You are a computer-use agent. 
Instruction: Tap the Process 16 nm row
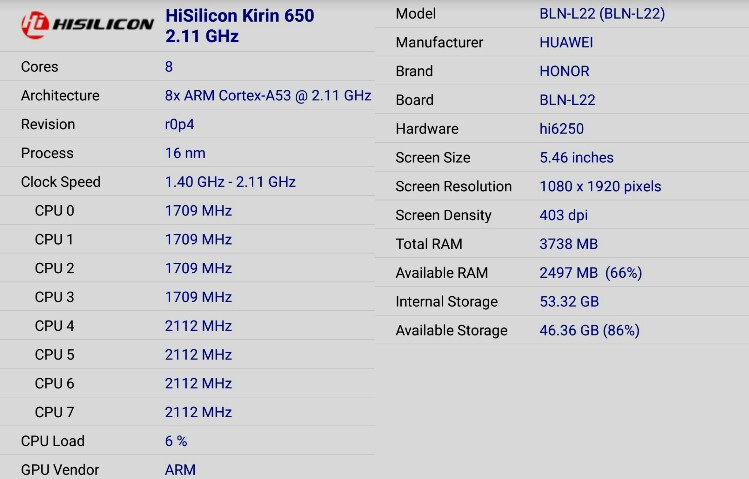[x=187, y=153]
